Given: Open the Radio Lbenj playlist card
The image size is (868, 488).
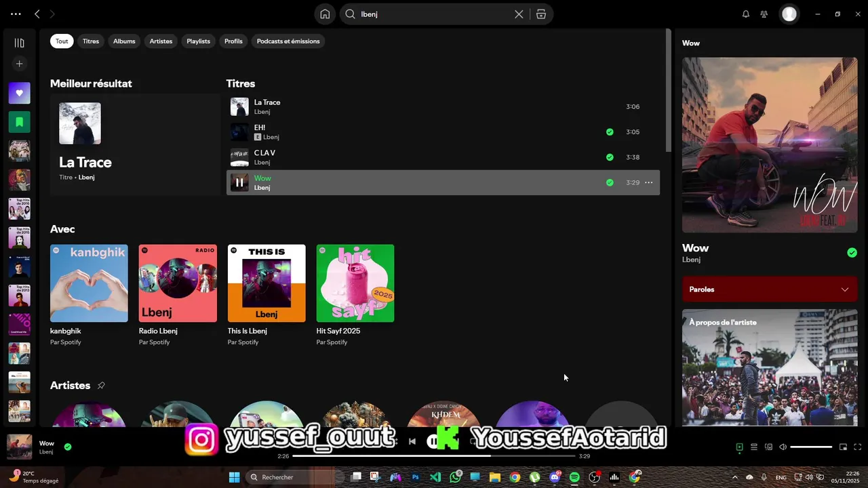Looking at the screenshot, I should [x=178, y=296].
